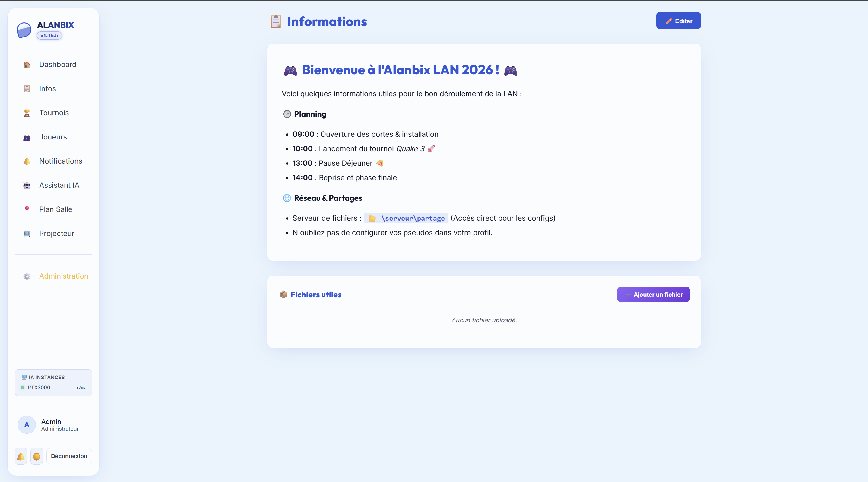
Task: Click the folder icon in server path
Action: (x=372, y=219)
